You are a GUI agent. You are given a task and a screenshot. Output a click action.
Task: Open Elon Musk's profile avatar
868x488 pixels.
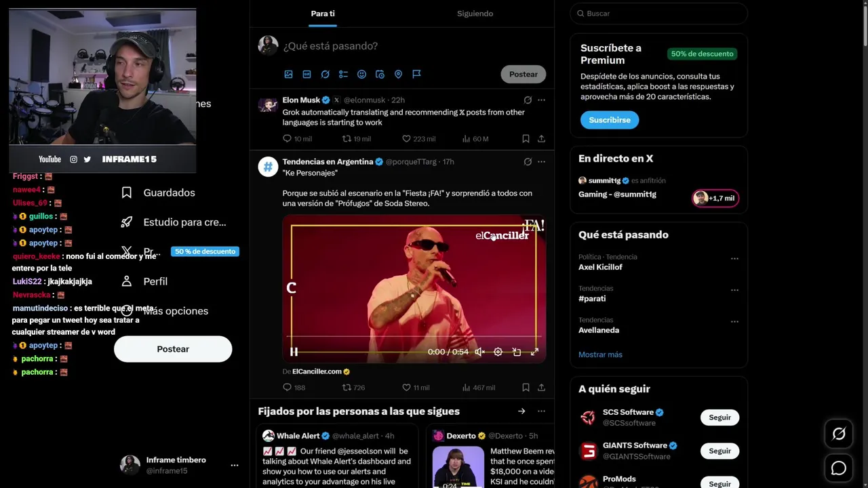268,104
